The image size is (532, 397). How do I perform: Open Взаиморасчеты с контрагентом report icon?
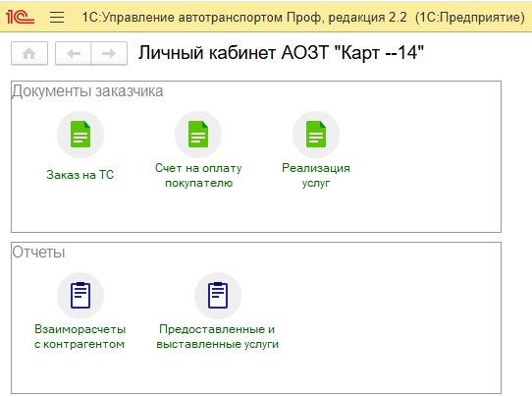click(x=80, y=296)
